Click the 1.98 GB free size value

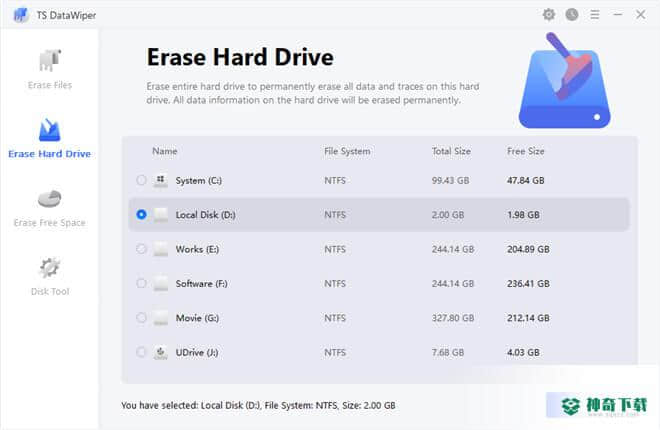click(523, 215)
